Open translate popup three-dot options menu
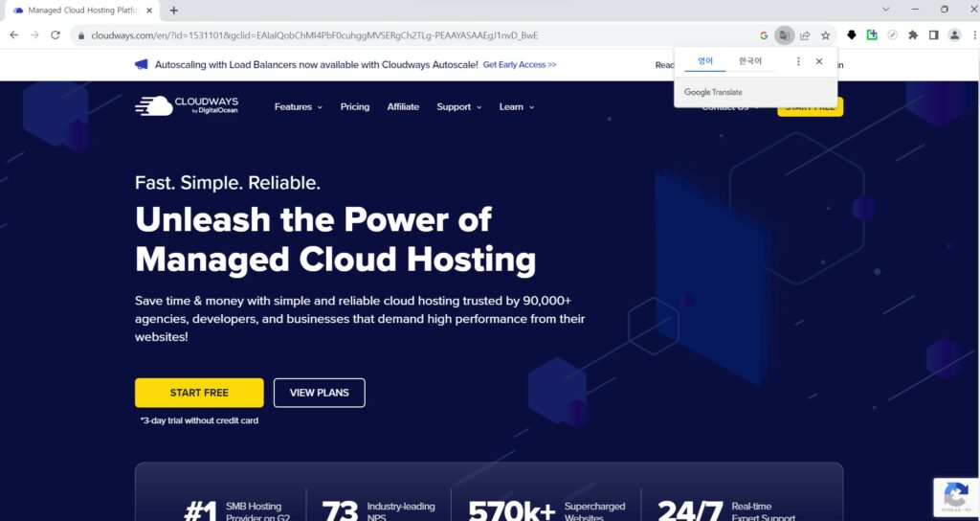980x521 pixels. (798, 61)
